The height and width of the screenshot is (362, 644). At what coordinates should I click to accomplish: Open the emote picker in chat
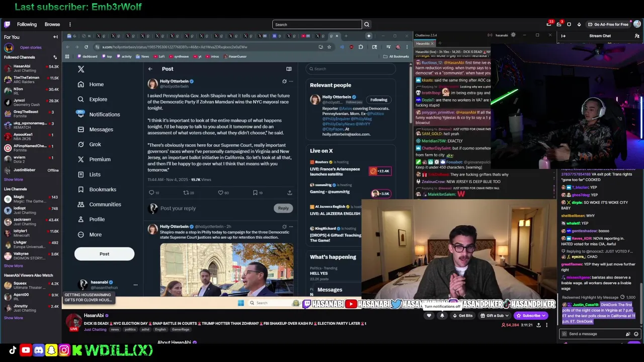click(636, 334)
